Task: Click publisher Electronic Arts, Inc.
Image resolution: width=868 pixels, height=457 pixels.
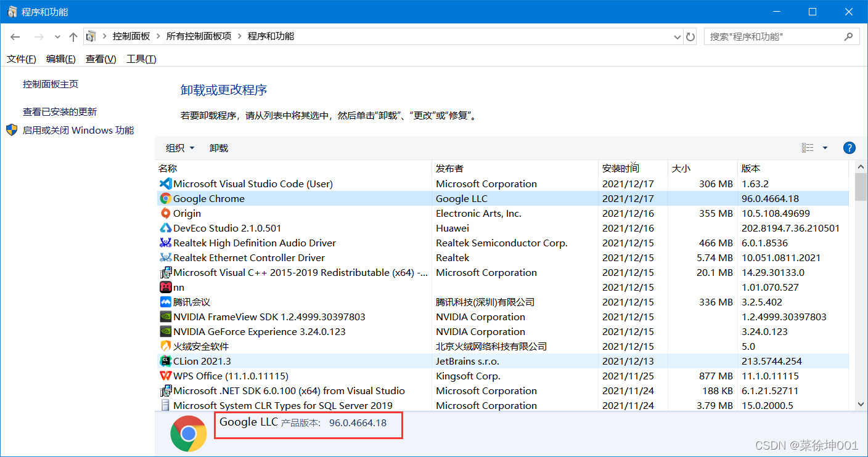Action: [x=478, y=213]
